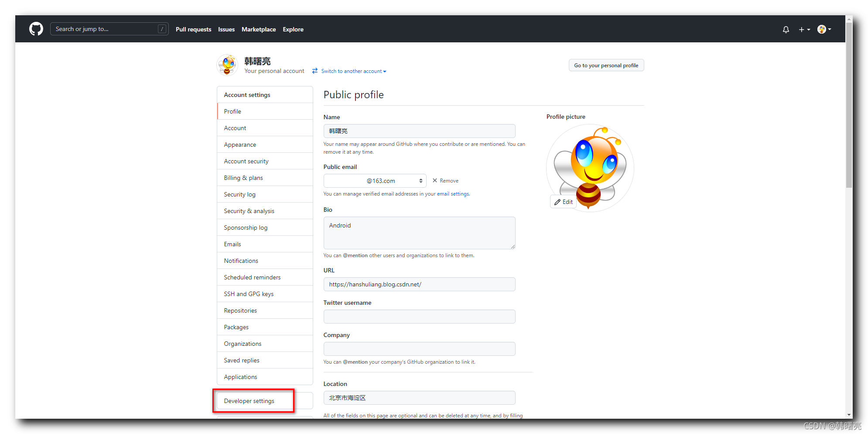The image size is (868, 434).
Task: Click small avatar beside account name
Action: [227, 65]
